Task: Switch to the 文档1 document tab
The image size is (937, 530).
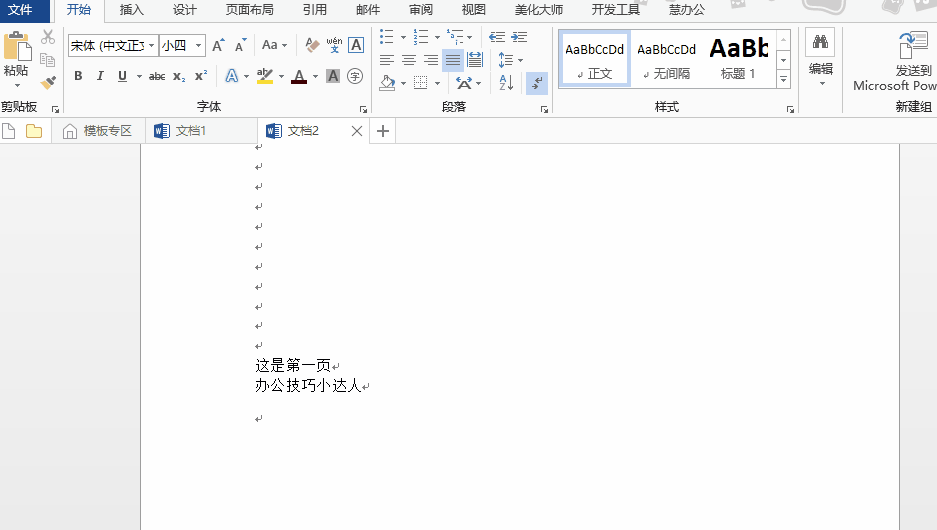Action: click(201, 131)
